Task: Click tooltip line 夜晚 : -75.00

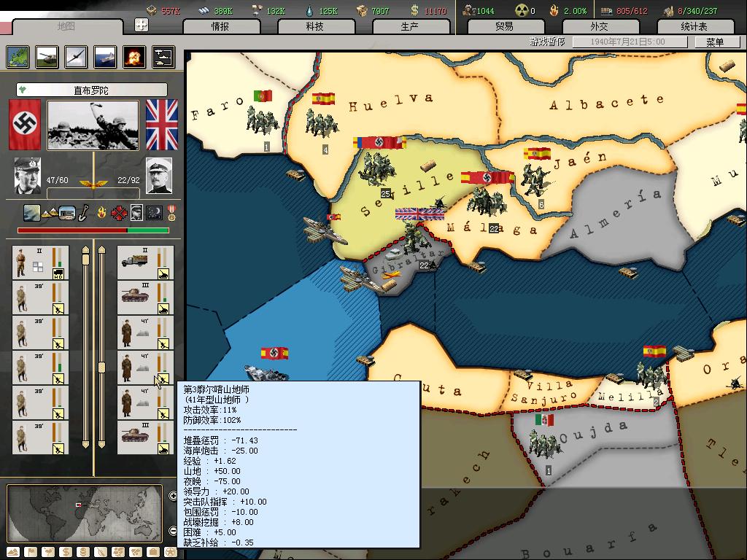Action: coord(212,481)
